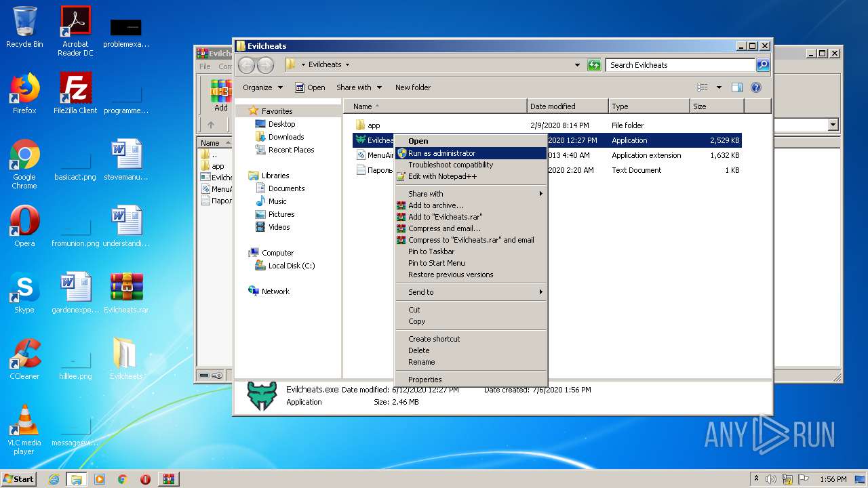Select Pin to Taskbar
This screenshot has width=868, height=488.
point(471,251)
